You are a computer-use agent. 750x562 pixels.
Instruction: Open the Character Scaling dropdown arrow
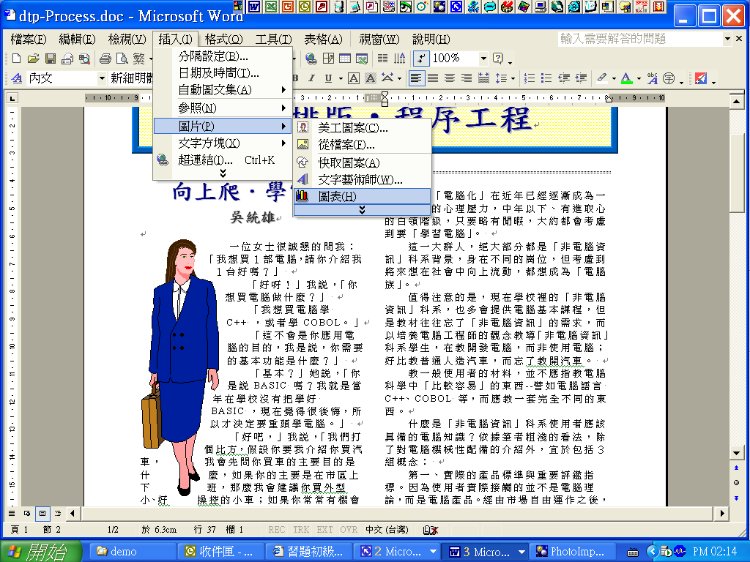point(398,78)
